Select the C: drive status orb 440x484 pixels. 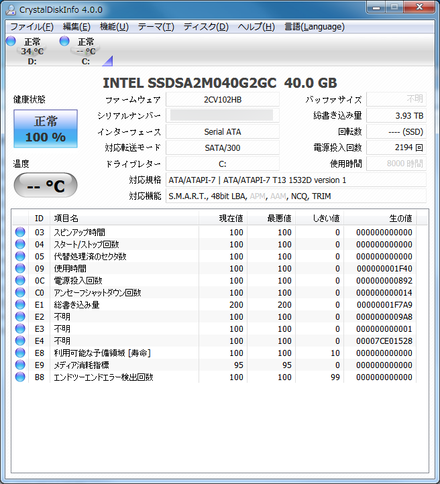pos(64,41)
